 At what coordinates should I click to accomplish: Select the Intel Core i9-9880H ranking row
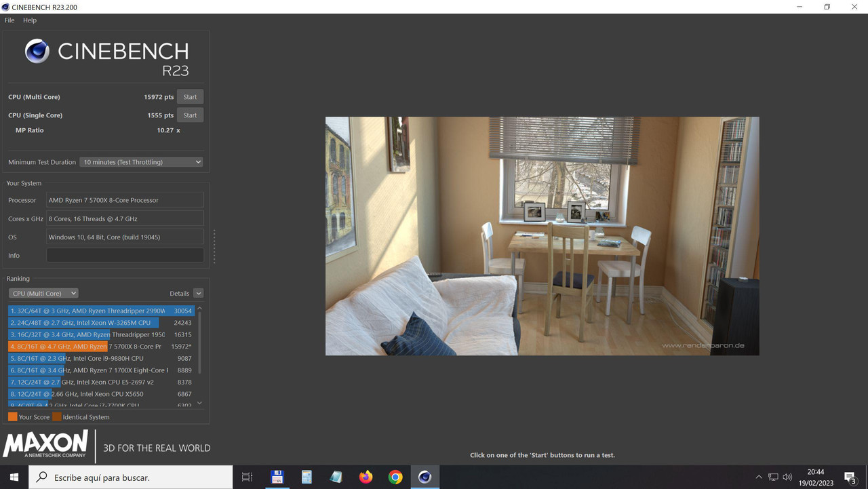click(101, 358)
